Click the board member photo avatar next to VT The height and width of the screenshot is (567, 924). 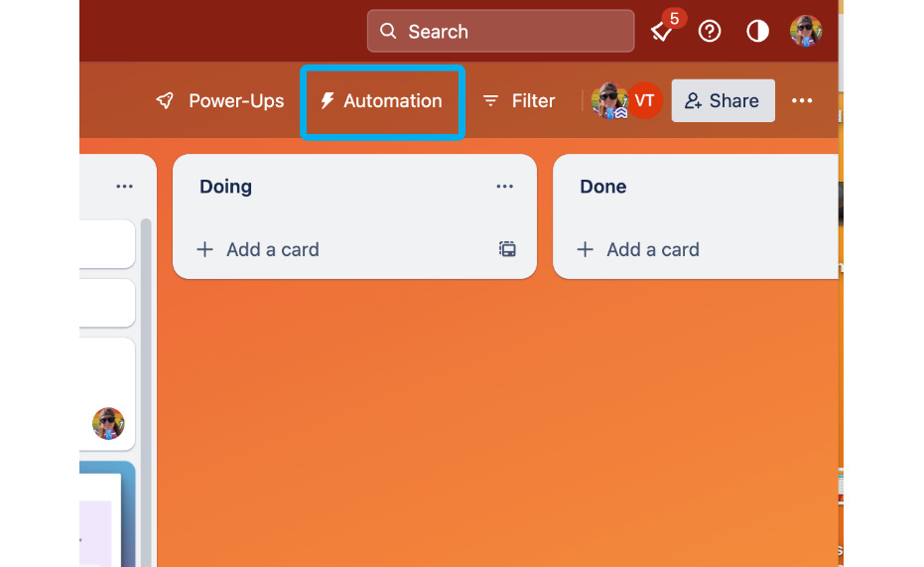[609, 100]
